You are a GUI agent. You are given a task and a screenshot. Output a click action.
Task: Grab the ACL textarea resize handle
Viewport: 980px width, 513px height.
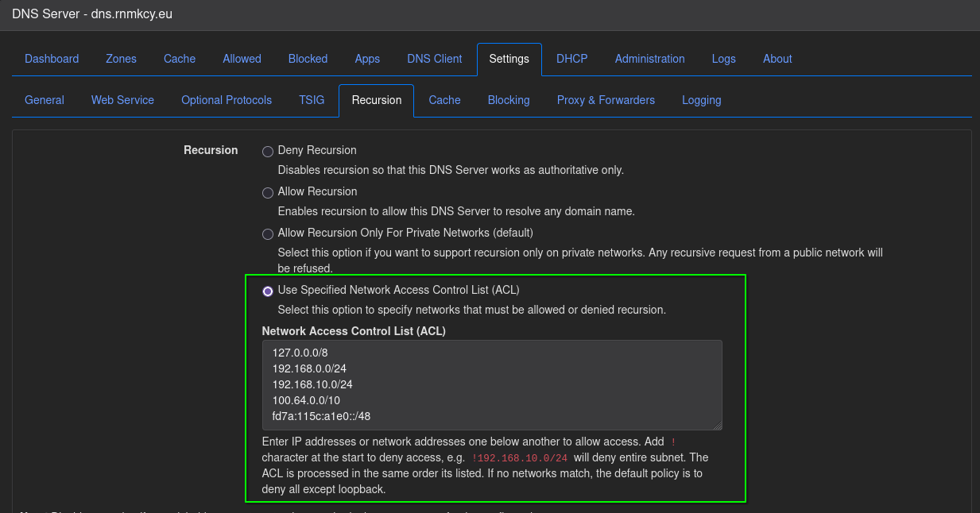[717, 425]
